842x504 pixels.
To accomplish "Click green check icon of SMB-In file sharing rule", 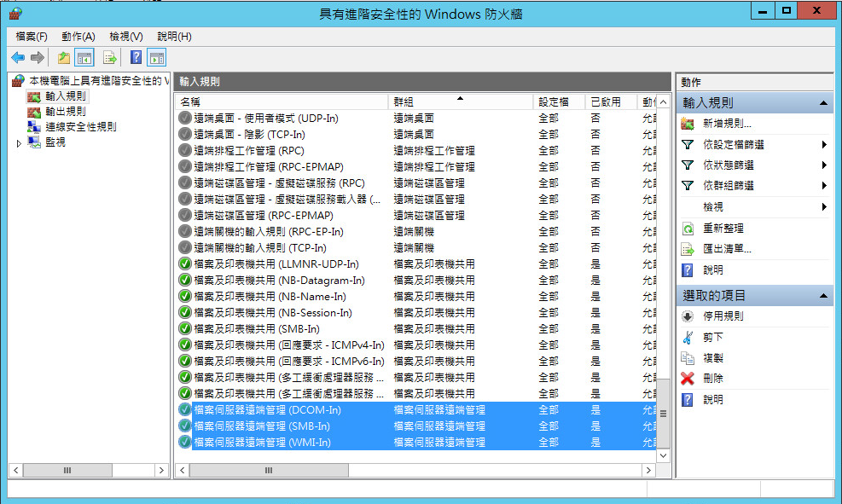I will 185,328.
